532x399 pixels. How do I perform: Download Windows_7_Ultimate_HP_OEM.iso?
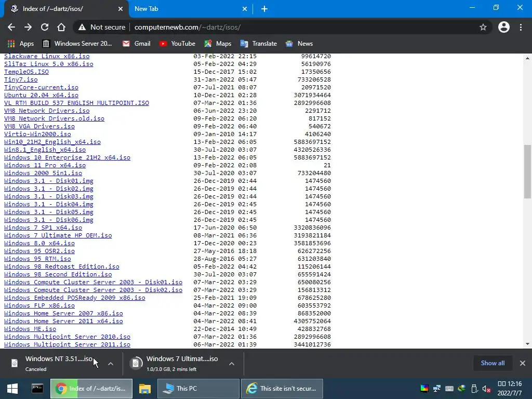click(x=58, y=235)
